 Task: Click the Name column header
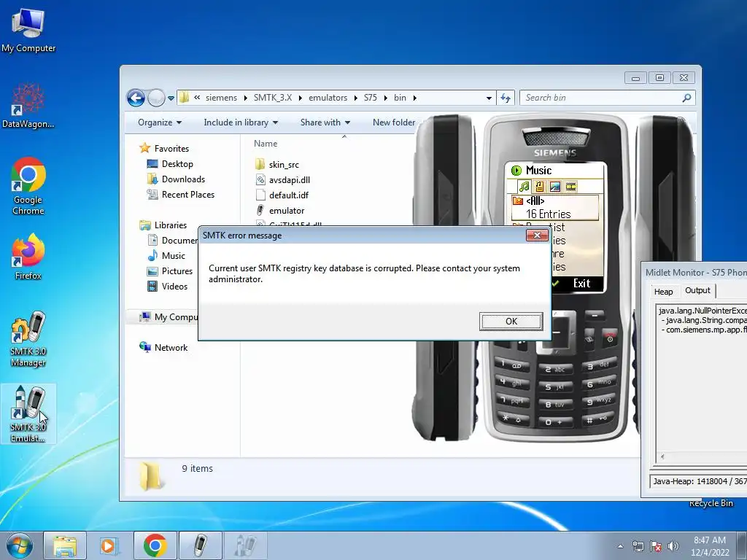(266, 144)
